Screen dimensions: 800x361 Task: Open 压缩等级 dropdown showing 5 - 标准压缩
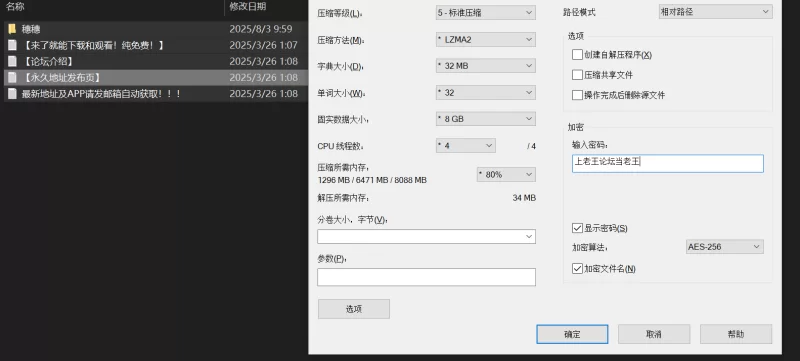tap(485, 13)
